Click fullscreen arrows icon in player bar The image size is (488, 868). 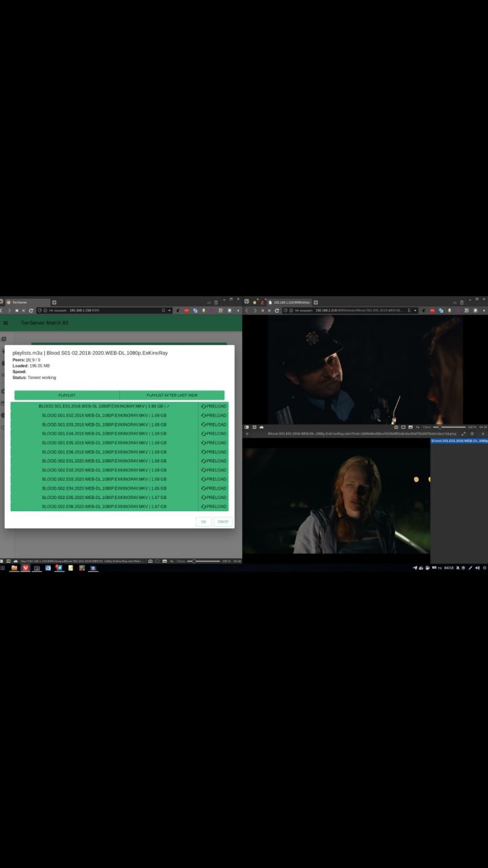(464, 433)
